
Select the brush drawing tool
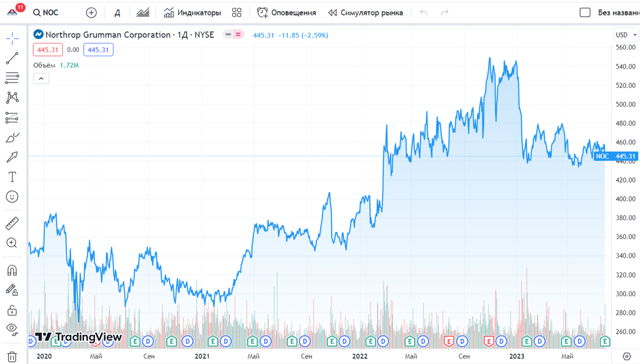point(12,137)
